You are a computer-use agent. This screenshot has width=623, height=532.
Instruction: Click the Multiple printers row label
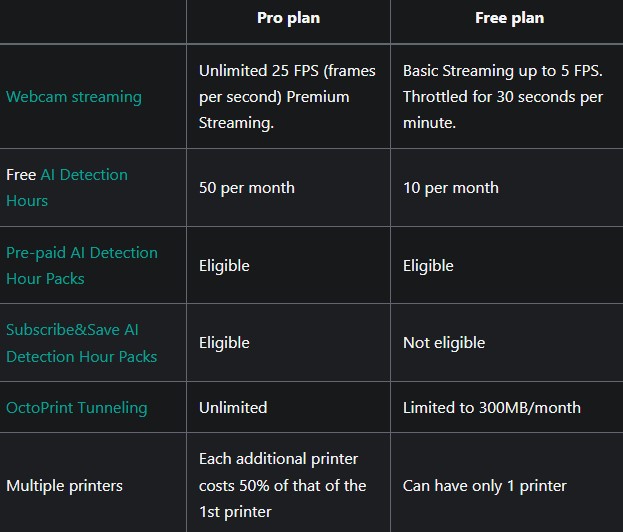[64, 486]
